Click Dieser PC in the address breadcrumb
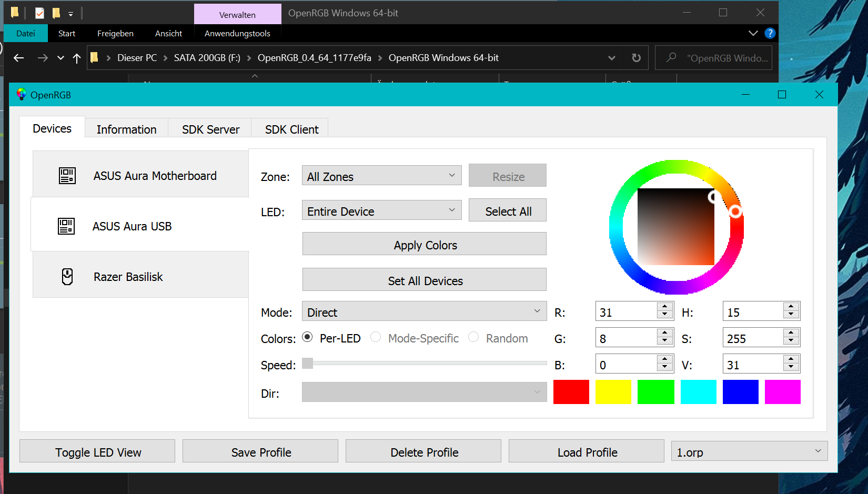The image size is (868, 494). 137,58
